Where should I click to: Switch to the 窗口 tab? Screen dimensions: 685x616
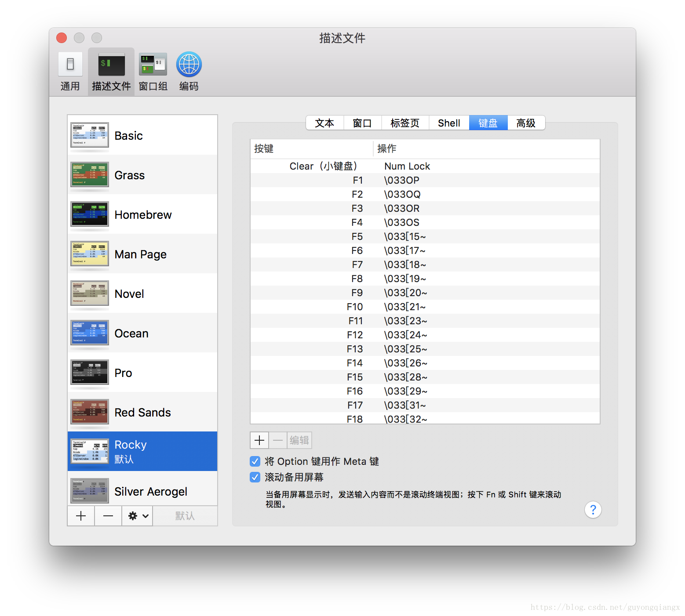(362, 123)
